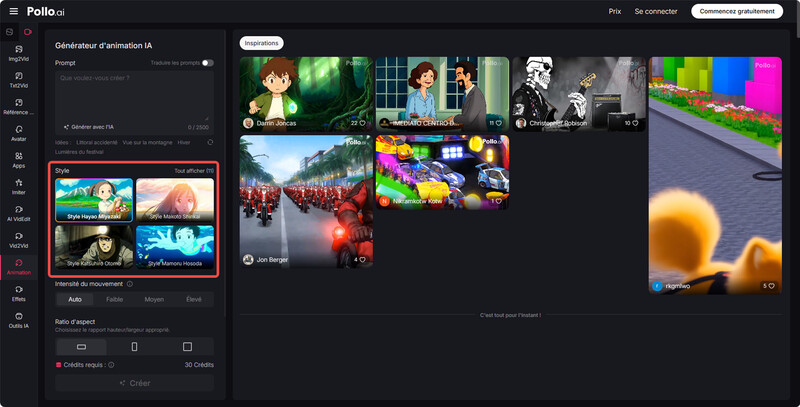Click the Commencez gratuitement button
800x407 pixels.
(x=736, y=11)
